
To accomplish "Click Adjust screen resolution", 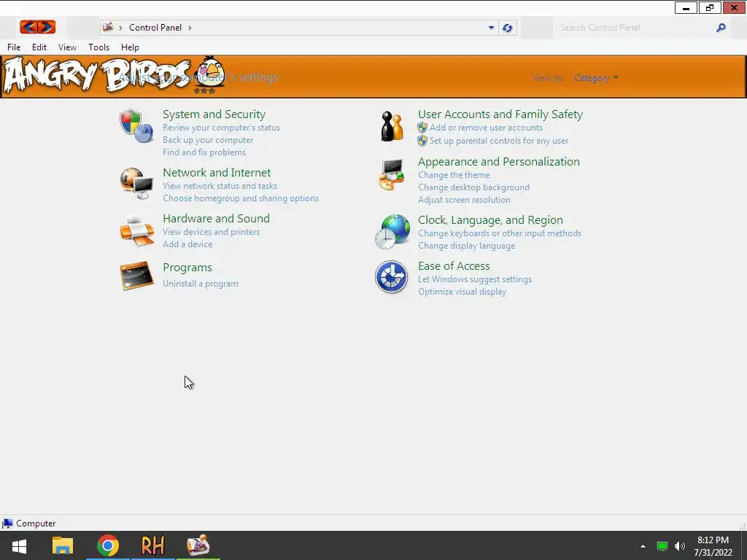I will (464, 200).
